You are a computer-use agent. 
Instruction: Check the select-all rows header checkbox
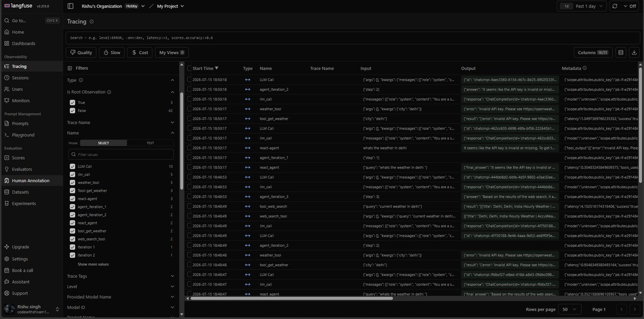190,68
